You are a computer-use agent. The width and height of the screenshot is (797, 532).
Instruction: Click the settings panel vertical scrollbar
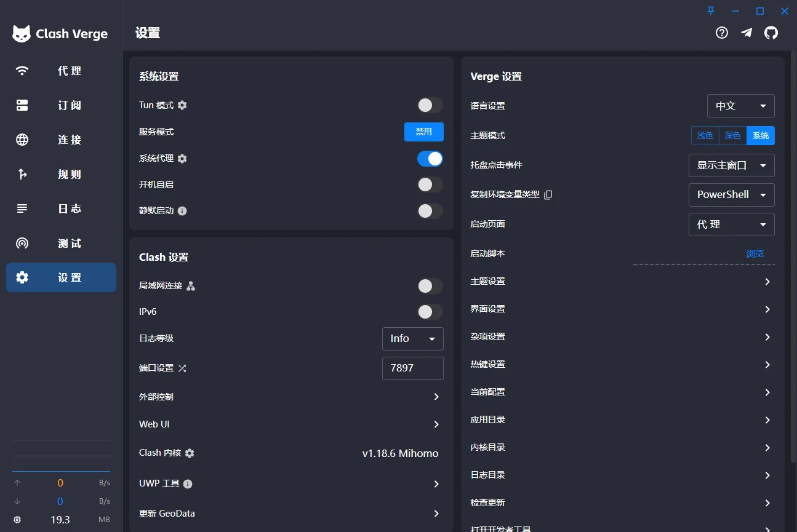[x=793, y=258]
